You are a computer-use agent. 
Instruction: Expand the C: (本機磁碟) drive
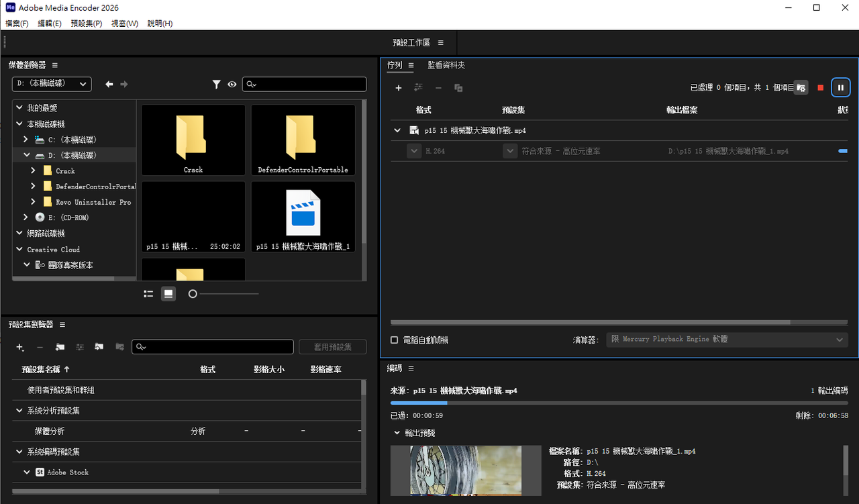[x=26, y=140]
